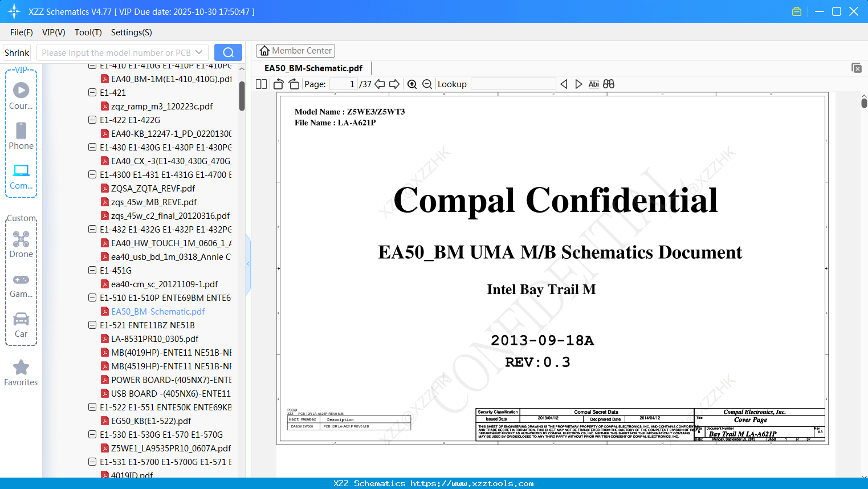Collapse the E1-4300 E1-431 tree node
868x489 pixels.
[92, 174]
